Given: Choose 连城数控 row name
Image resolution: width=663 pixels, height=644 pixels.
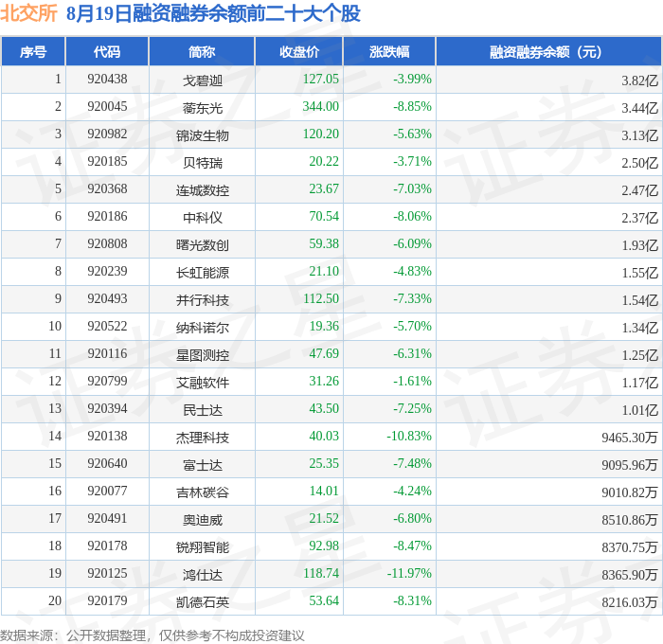Looking at the screenshot, I should 203,190.
